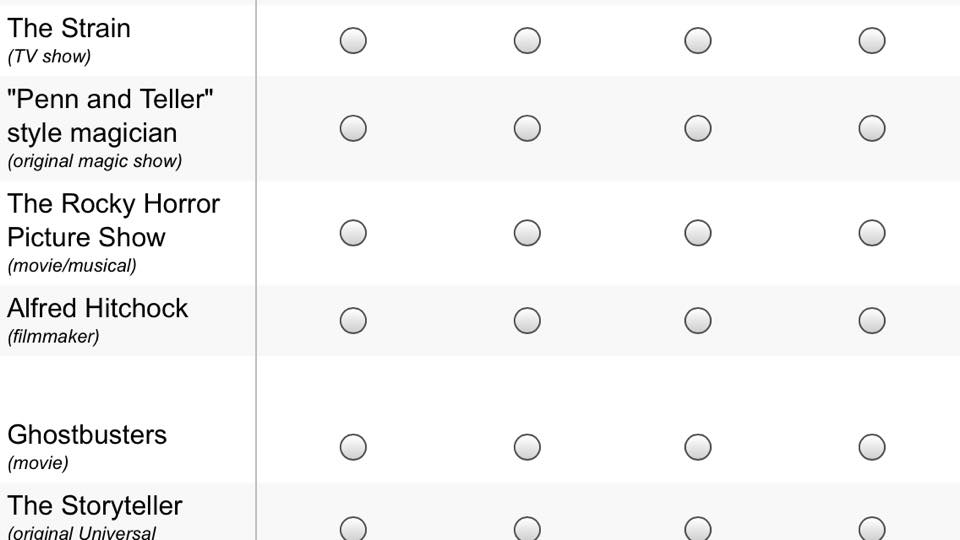Select third radio button for Ghostbusters
The image size is (960, 540).
(698, 448)
